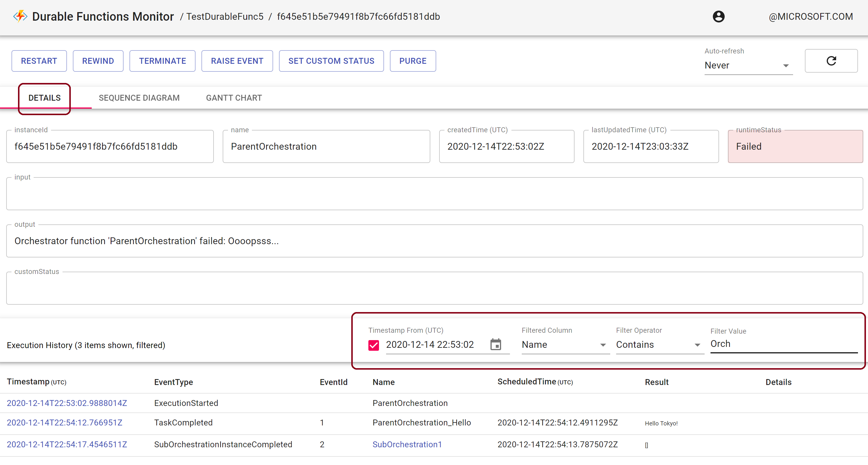Open the calendar date picker icon
The image size is (868, 465).
click(x=495, y=344)
